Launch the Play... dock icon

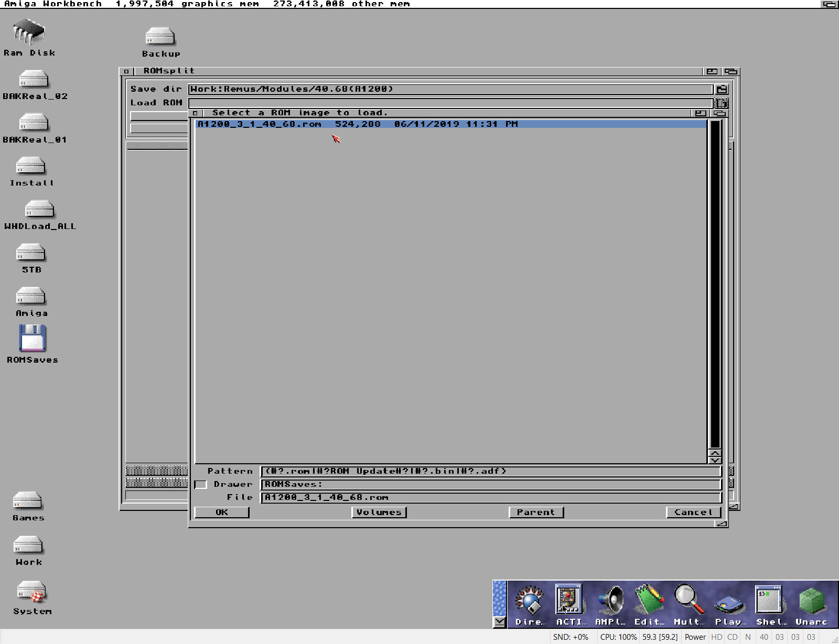point(730,605)
